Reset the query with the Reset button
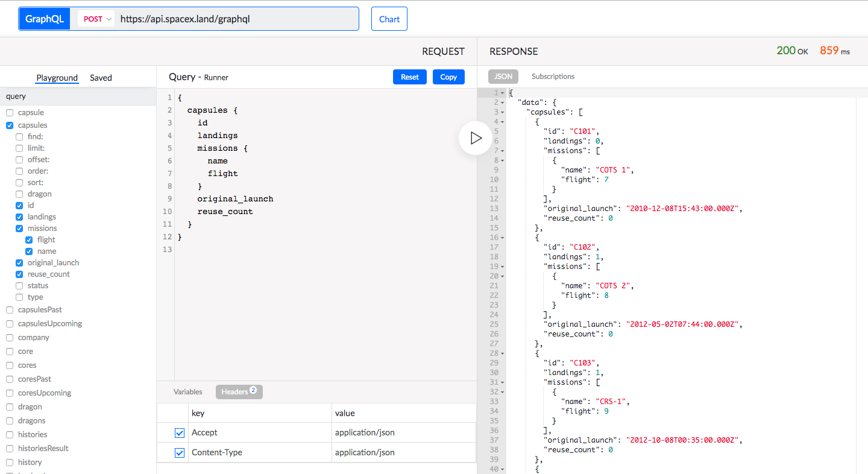868x474 pixels. pyautogui.click(x=409, y=77)
